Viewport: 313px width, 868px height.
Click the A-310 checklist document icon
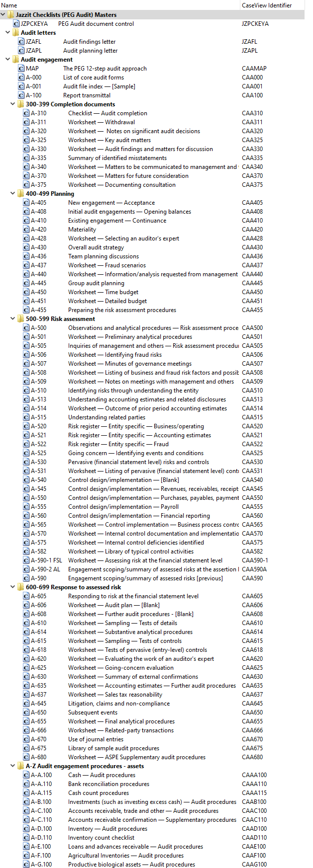(x=26, y=113)
